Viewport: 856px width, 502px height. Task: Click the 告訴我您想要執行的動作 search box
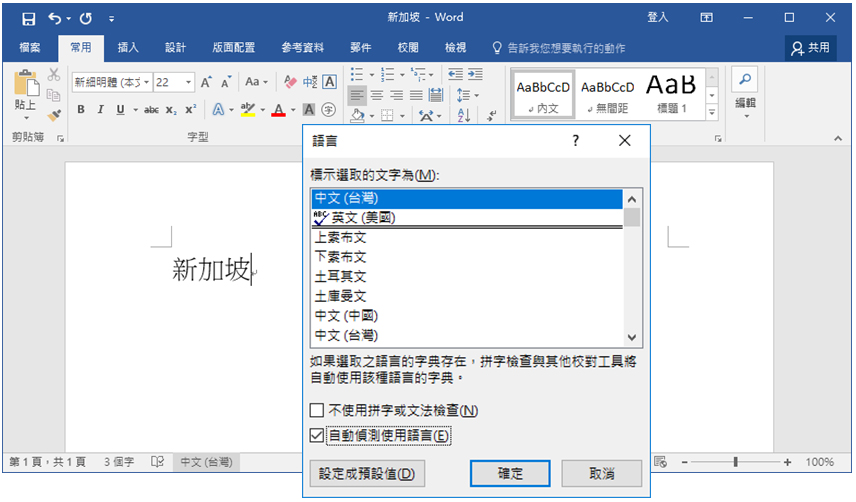(x=559, y=48)
